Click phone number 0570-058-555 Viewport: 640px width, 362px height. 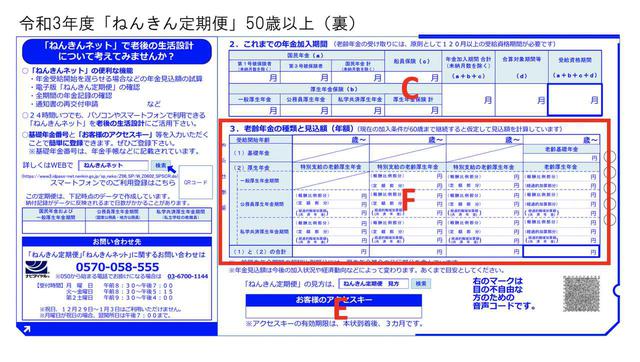pyautogui.click(x=118, y=267)
